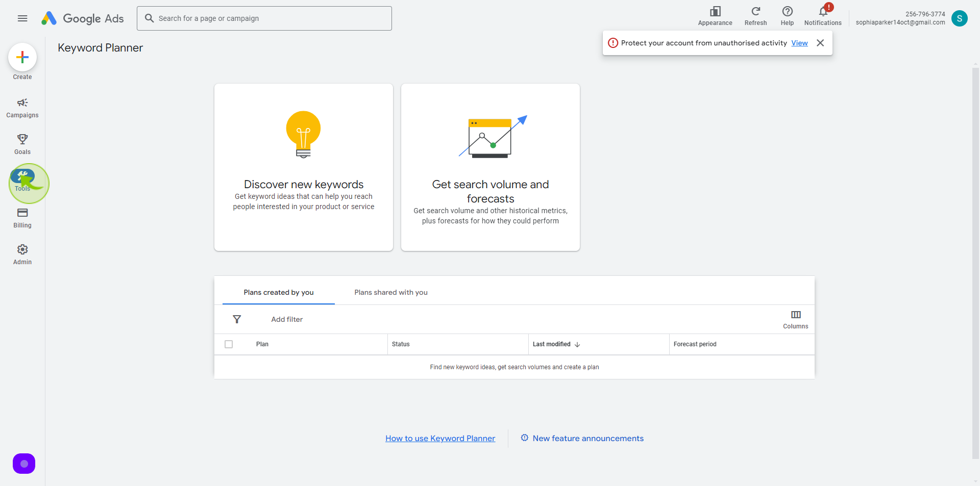Viewport: 980px width, 486px height.
Task: Open Admin in the sidebar
Action: point(22,254)
